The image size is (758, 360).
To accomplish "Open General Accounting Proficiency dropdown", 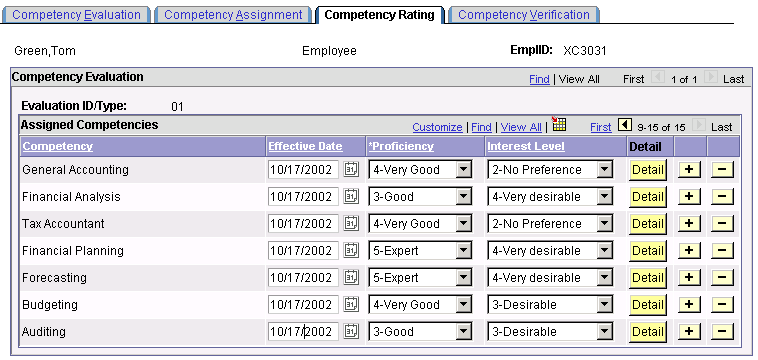I will point(420,170).
